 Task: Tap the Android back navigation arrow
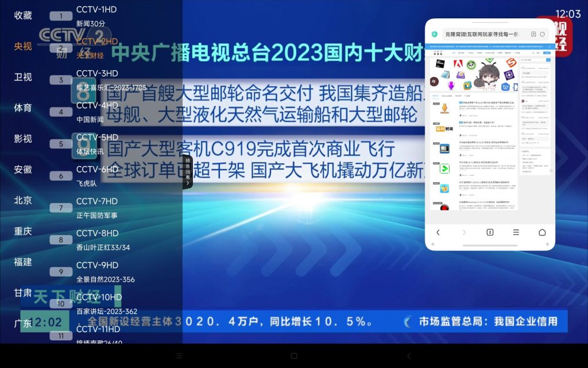pos(409,355)
